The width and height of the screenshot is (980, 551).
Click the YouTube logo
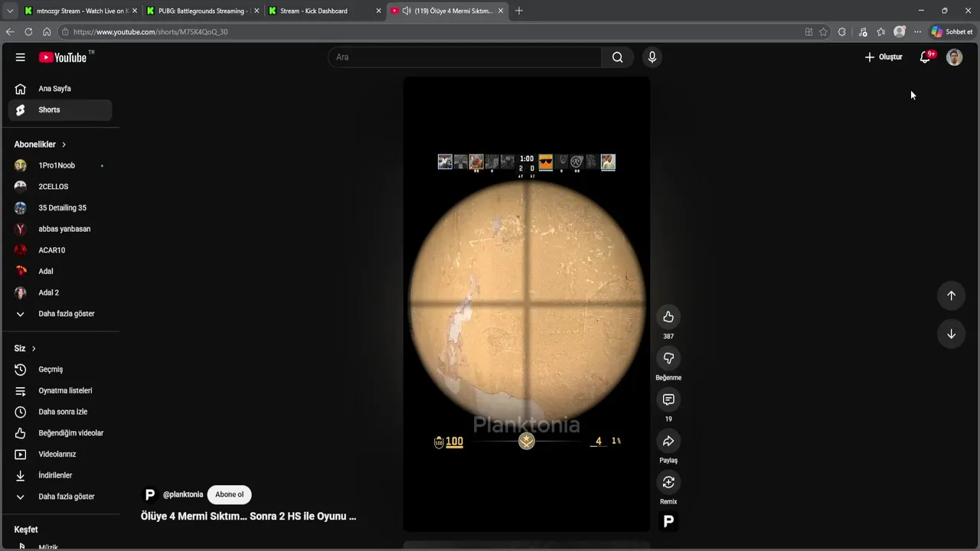tap(63, 57)
